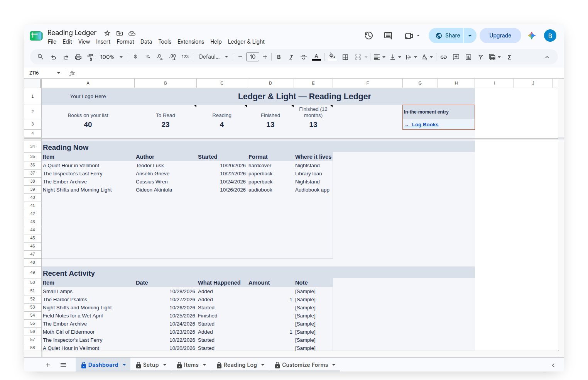The image size is (588, 380).
Task: Open text wrapping options
Action: pos(411,57)
